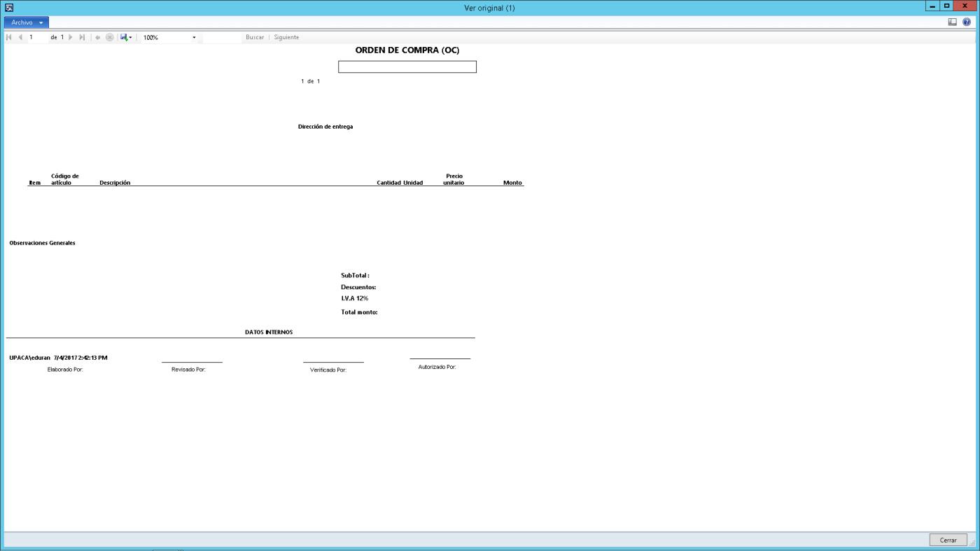Screen dimensions: 980x551
Task: Open the export format dropdown arrow
Action: point(130,38)
